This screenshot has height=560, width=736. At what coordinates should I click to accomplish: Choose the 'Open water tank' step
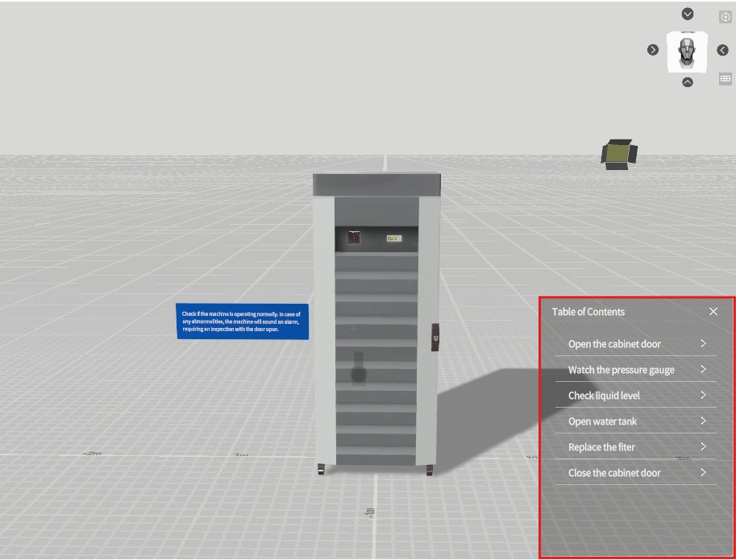[602, 421]
